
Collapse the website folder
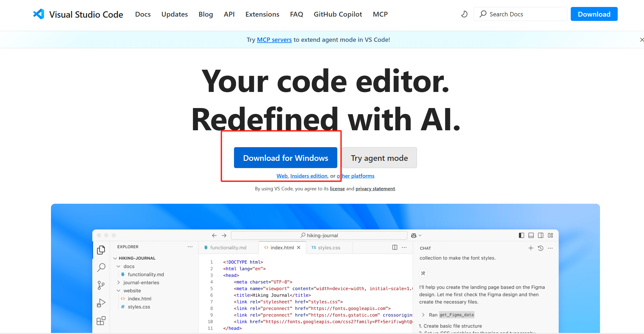point(118,291)
